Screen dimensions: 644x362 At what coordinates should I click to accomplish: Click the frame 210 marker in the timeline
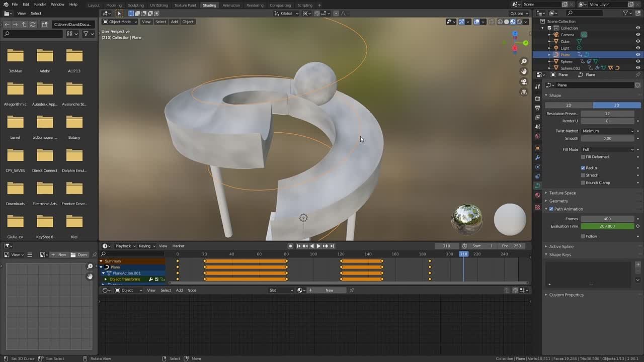tap(463, 254)
